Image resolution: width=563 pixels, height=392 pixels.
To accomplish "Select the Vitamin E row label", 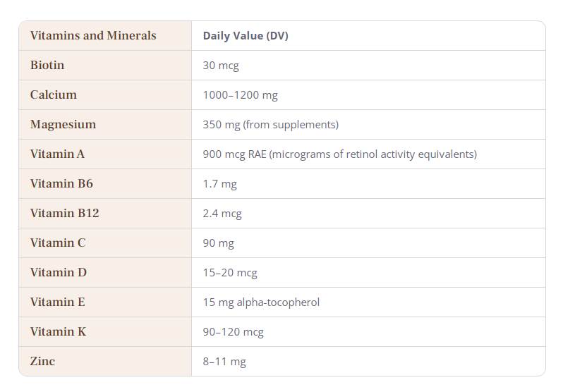I will pyautogui.click(x=57, y=302).
